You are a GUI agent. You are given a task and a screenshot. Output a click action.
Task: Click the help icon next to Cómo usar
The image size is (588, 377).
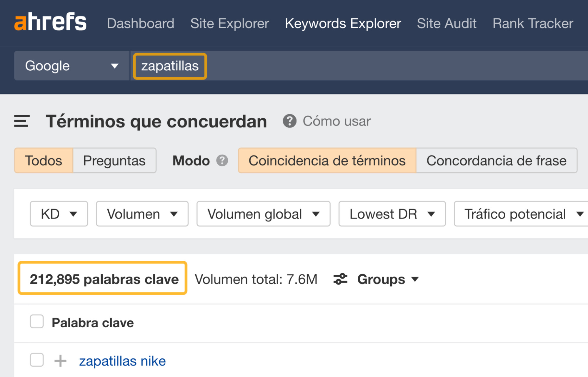coord(289,121)
